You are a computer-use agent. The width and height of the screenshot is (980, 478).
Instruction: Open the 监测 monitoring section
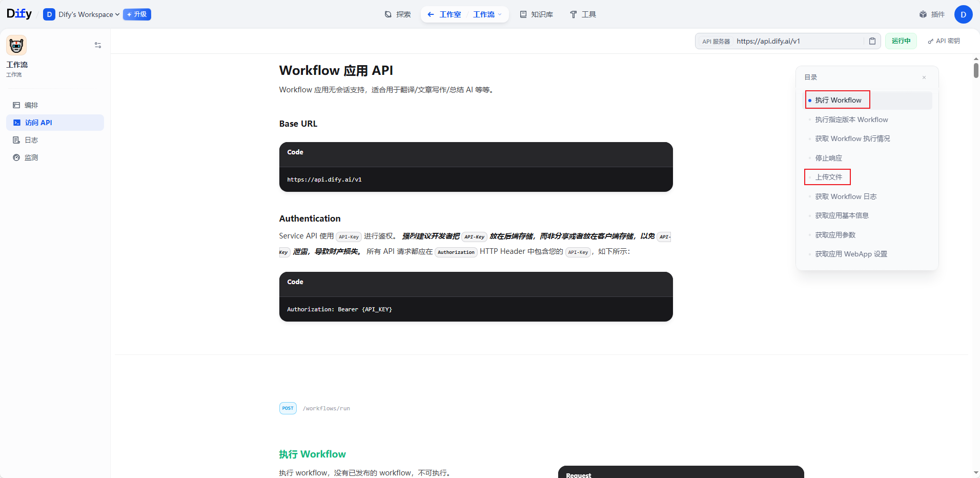pyautogui.click(x=31, y=157)
